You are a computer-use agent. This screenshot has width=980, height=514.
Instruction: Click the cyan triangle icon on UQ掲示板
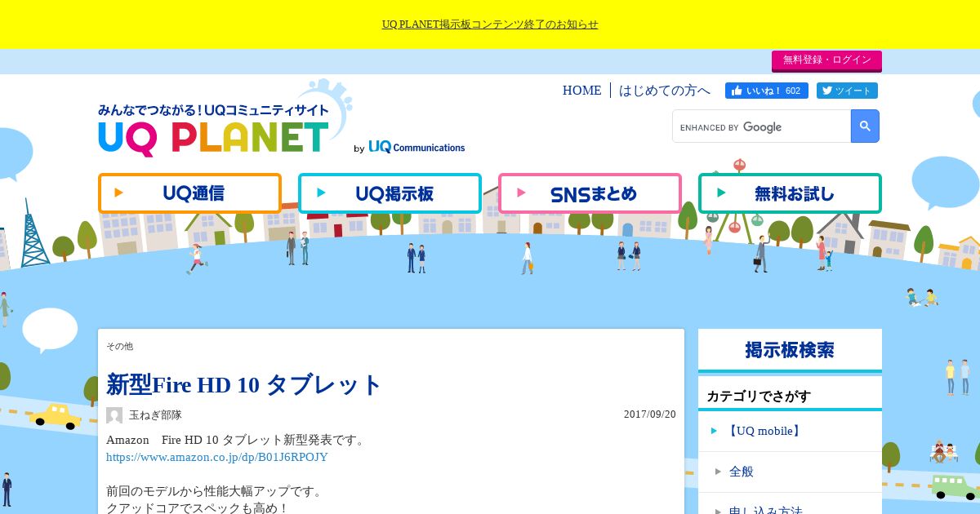tap(321, 193)
